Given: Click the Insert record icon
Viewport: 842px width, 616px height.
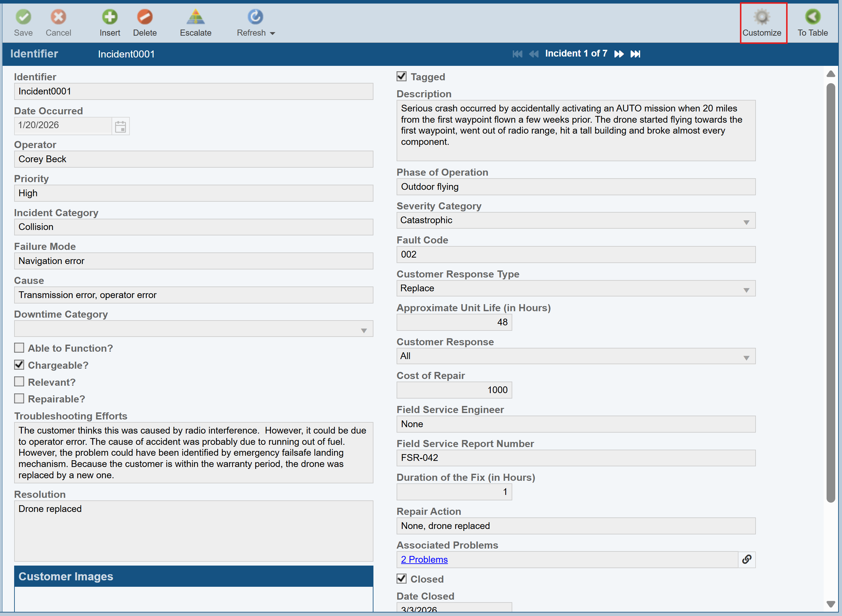Looking at the screenshot, I should pyautogui.click(x=110, y=17).
